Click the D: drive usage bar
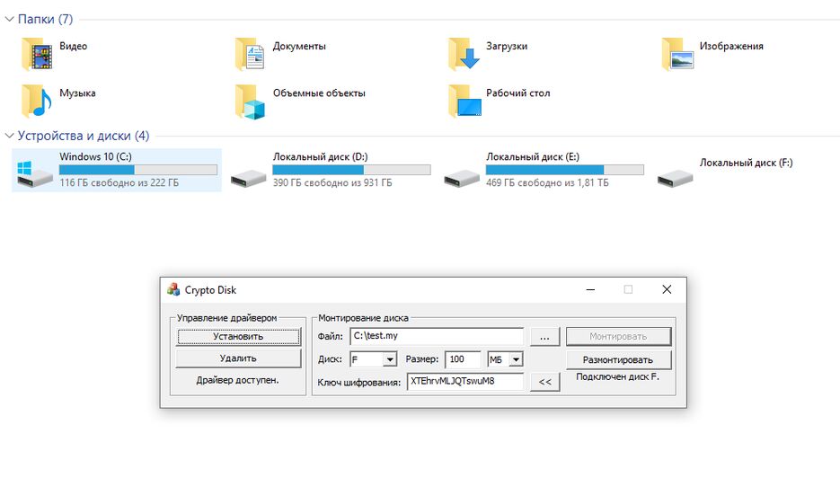The height and width of the screenshot is (504, 840). coord(351,170)
